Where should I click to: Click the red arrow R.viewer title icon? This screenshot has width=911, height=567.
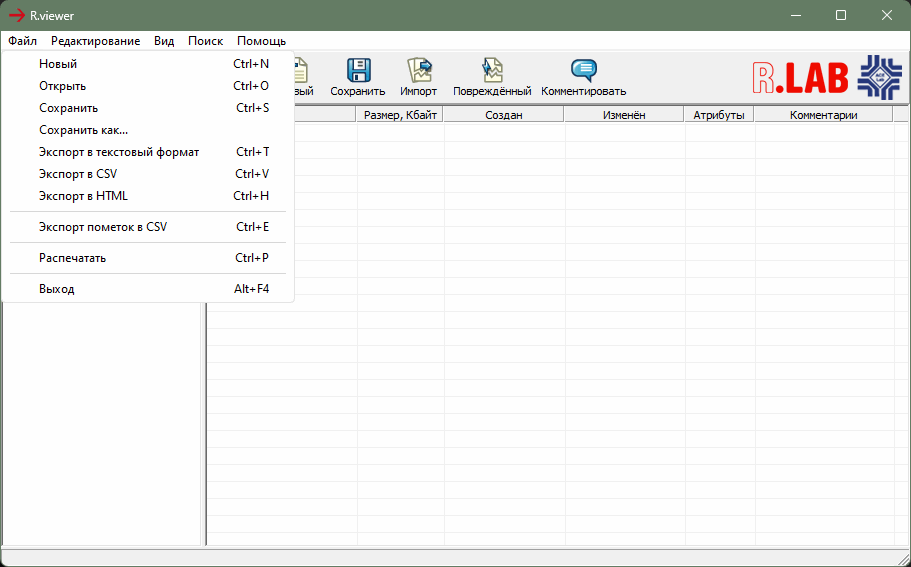click(17, 15)
